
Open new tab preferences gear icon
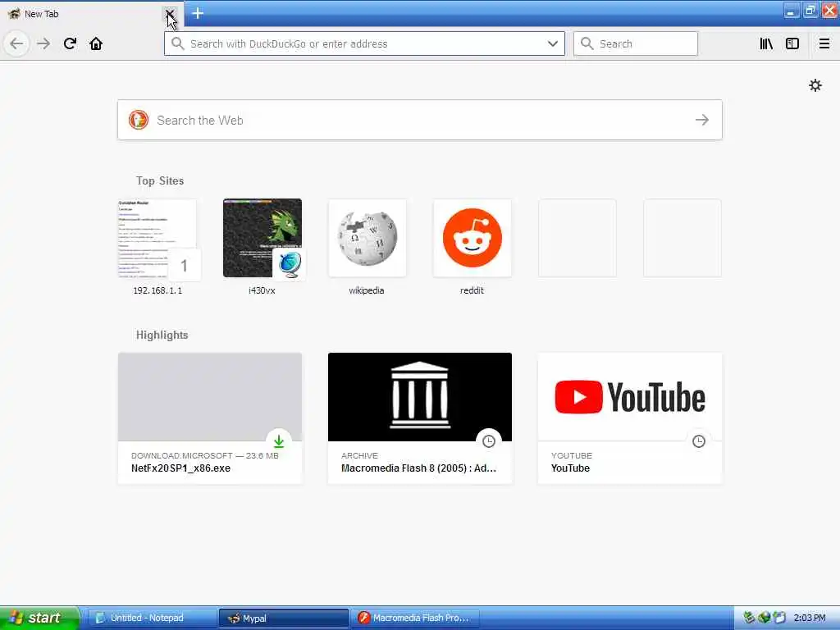pyautogui.click(x=815, y=85)
